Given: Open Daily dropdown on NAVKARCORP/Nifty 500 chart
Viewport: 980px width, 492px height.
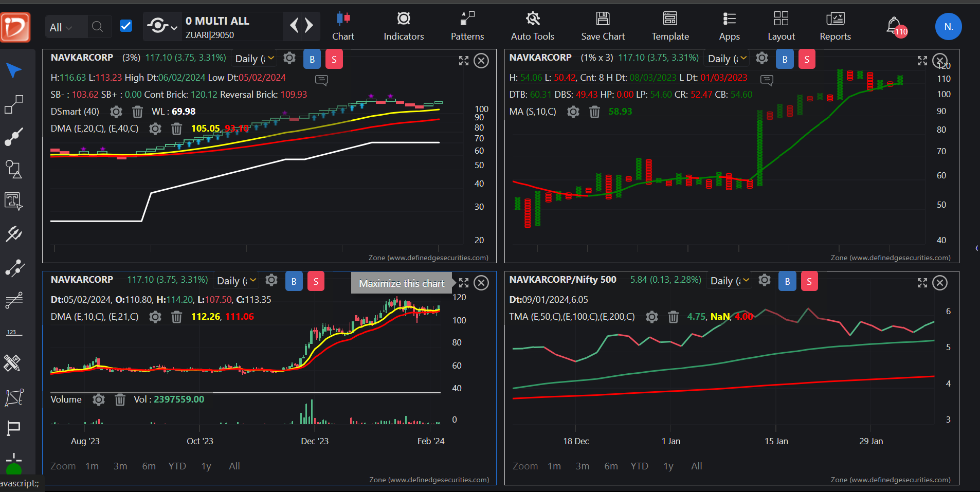Looking at the screenshot, I should coord(730,281).
